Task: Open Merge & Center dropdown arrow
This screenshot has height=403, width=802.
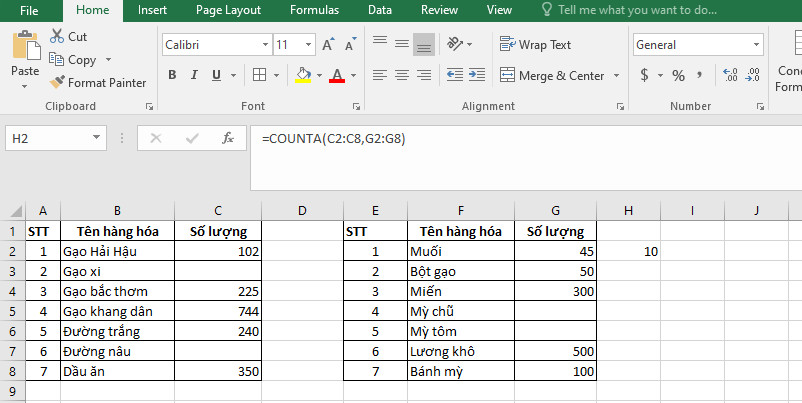Action: [616, 76]
